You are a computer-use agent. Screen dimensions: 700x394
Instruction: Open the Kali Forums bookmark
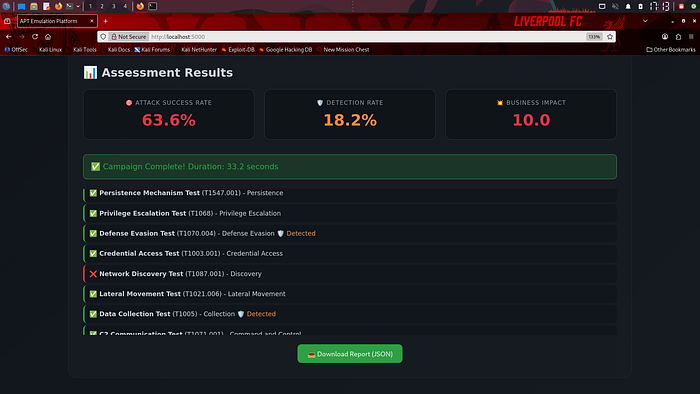coord(152,50)
